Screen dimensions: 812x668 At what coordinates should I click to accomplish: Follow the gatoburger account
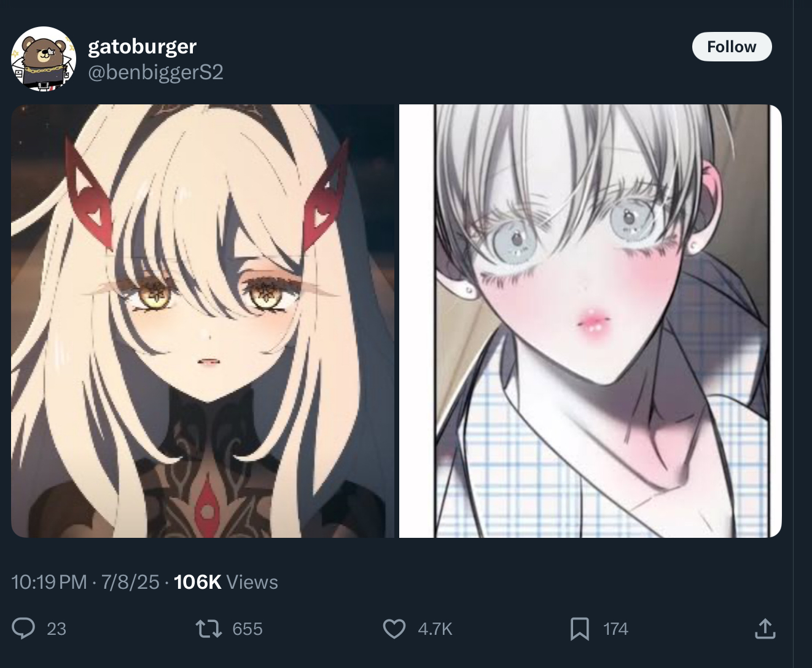tap(732, 47)
